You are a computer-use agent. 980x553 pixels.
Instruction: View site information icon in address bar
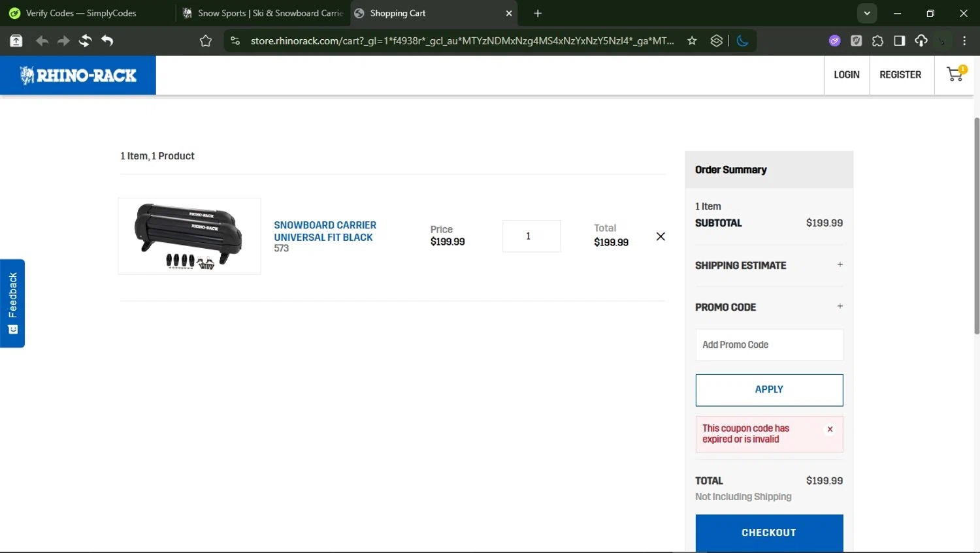tap(235, 40)
